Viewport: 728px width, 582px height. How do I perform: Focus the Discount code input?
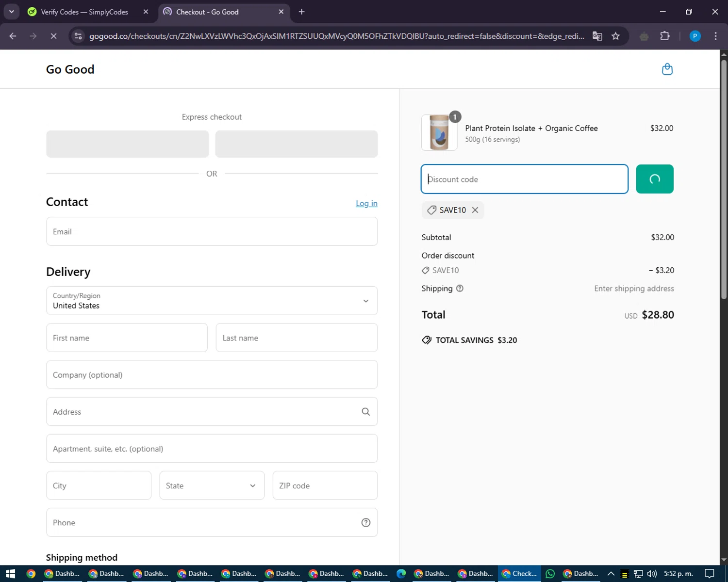[525, 179]
